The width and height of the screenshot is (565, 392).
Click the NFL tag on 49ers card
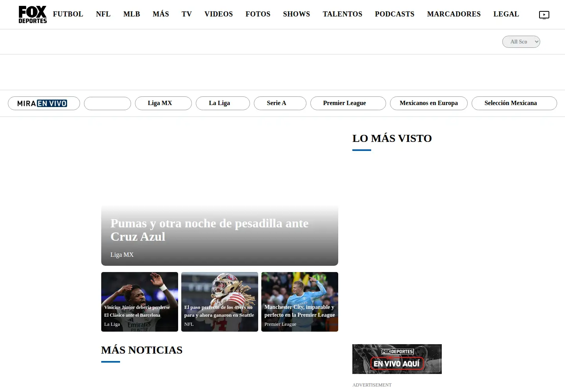(189, 324)
